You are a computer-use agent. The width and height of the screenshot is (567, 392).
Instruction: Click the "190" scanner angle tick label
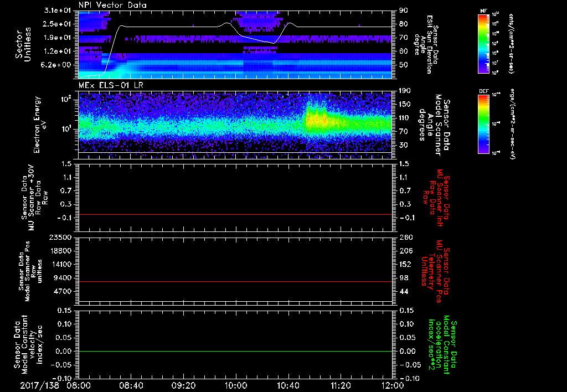tap(404, 91)
